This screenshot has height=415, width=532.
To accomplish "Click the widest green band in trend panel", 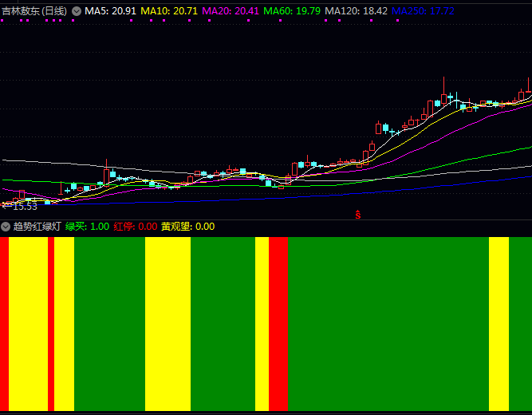I will [x=388, y=323].
